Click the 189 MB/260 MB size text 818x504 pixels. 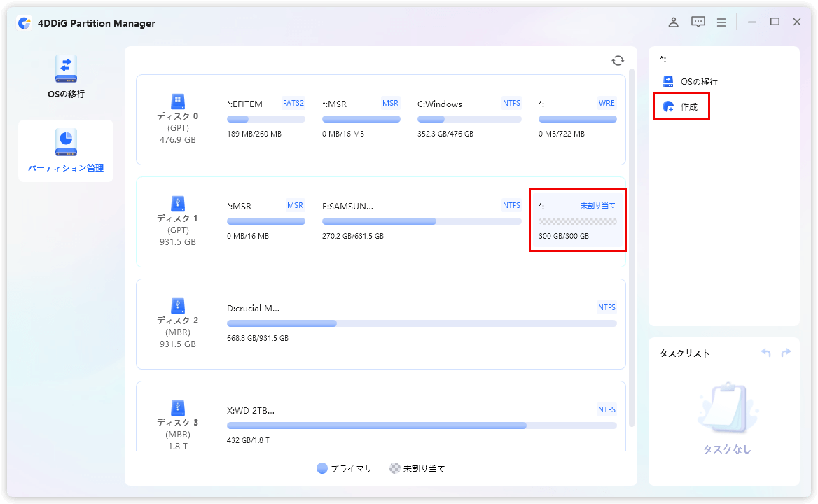pos(254,134)
